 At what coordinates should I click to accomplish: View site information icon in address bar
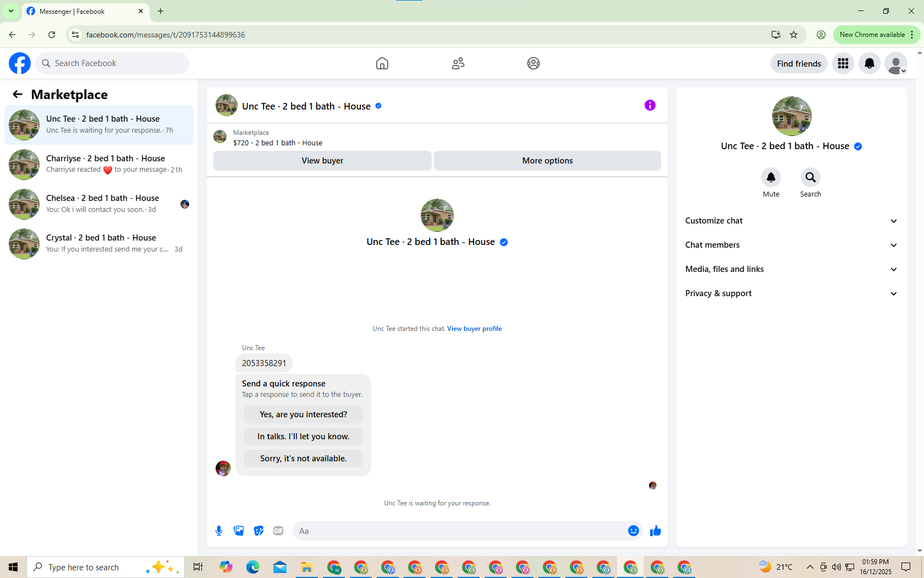[75, 35]
